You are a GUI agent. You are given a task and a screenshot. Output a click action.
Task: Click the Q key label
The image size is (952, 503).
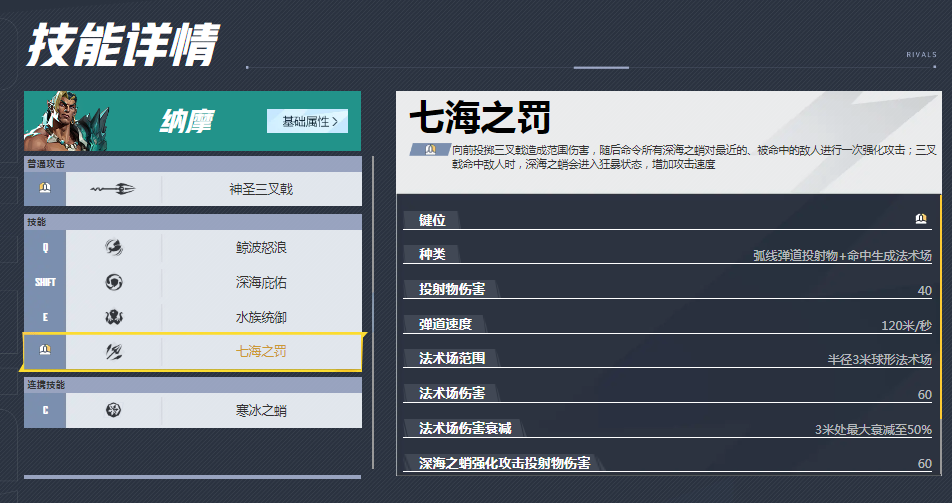(x=45, y=247)
